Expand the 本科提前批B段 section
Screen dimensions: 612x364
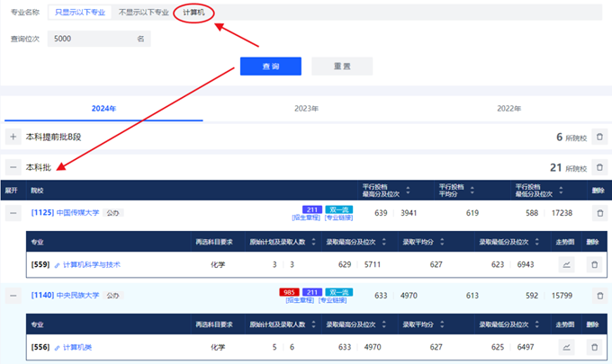point(13,138)
